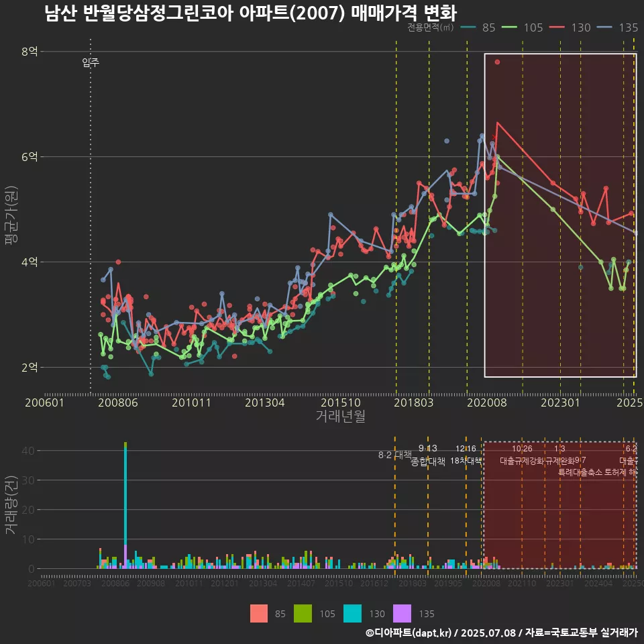Click the 입주 marker label
Image resolution: width=644 pixels, height=644 pixels.
(91, 62)
